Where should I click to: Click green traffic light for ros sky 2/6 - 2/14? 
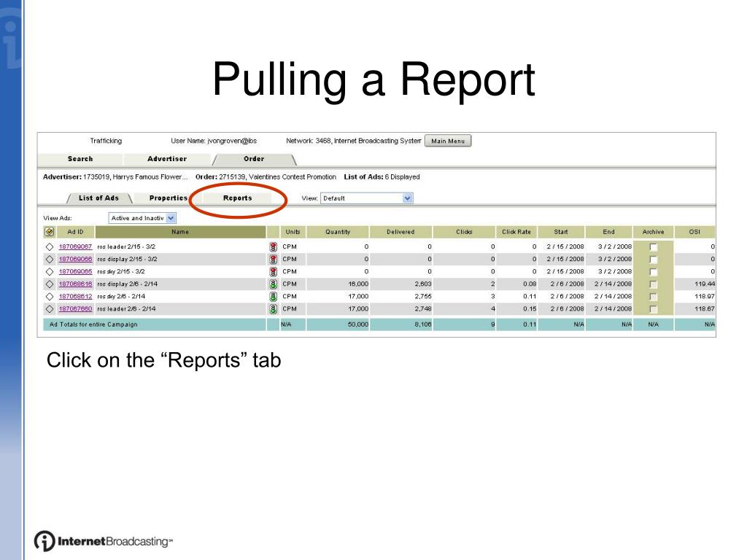click(274, 296)
